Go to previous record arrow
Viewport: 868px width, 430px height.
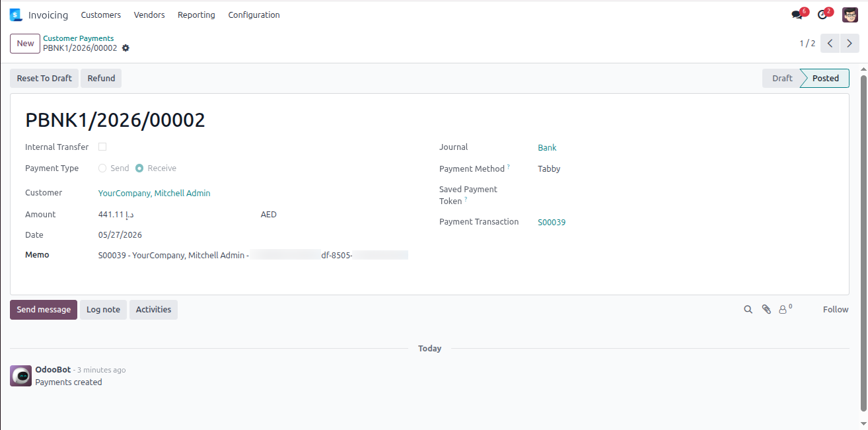[x=830, y=44]
